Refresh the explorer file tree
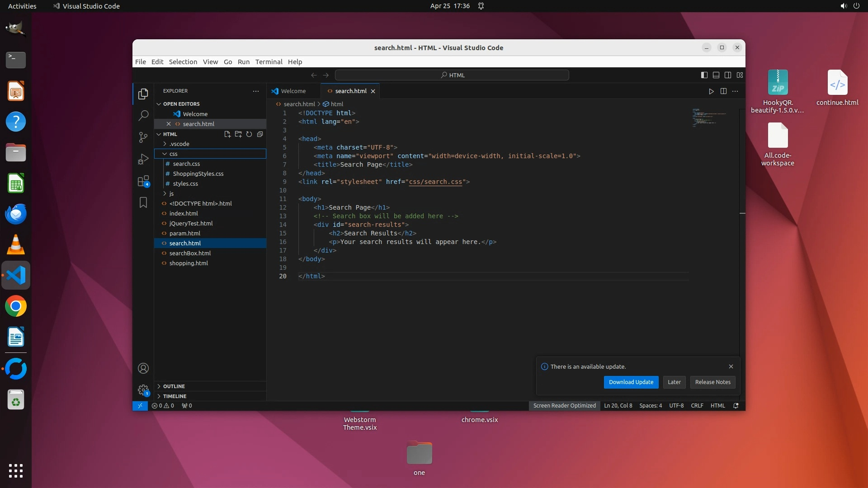 [x=249, y=134]
